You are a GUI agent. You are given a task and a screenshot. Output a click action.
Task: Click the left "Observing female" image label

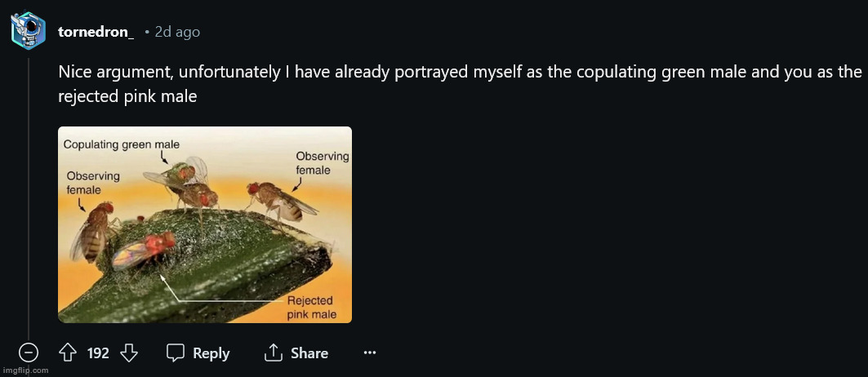coord(93,183)
